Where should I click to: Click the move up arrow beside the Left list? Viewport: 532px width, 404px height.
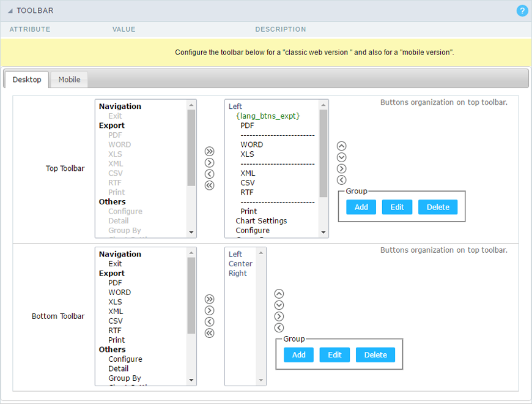coord(341,146)
